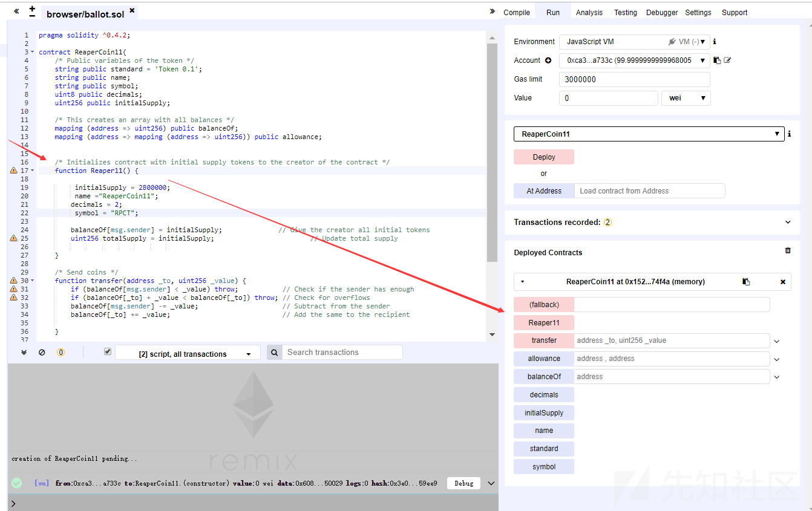Increase editor font size with plus icon
The height and width of the screenshot is (511, 812).
tap(32, 8)
